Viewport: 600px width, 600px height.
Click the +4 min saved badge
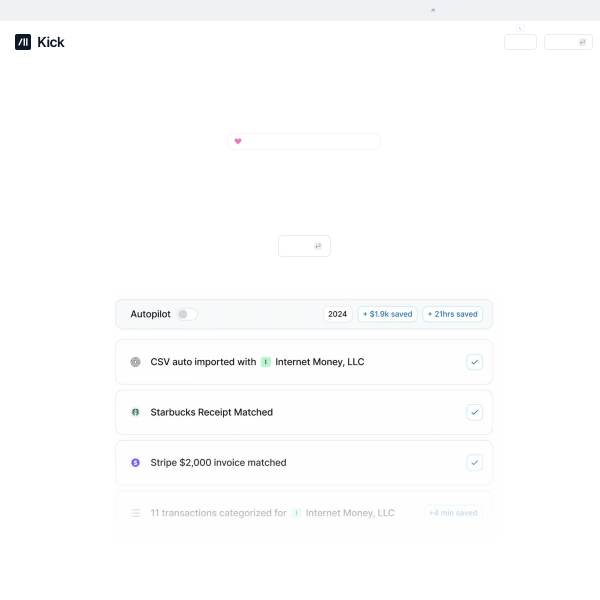453,513
